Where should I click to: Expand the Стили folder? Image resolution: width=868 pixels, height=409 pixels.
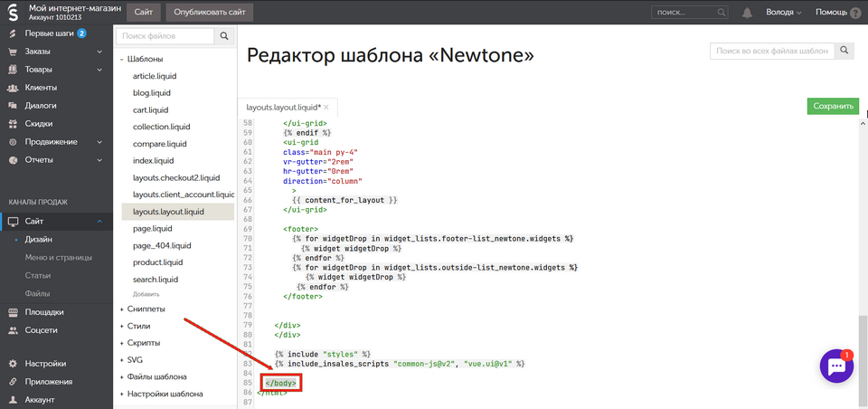(x=138, y=326)
